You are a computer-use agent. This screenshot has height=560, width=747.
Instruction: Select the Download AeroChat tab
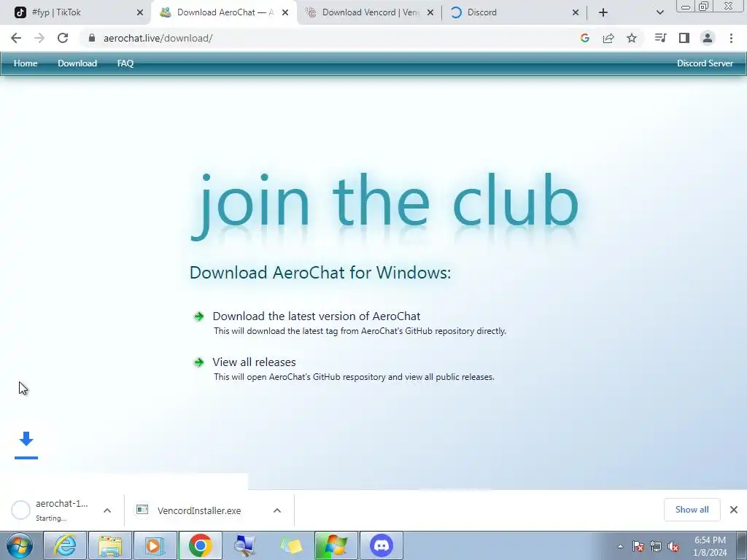click(223, 12)
